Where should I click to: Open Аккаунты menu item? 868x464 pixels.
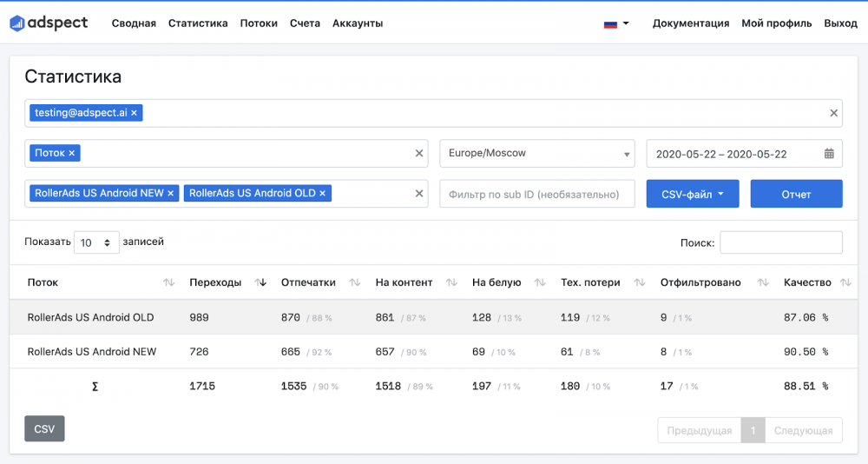(x=358, y=23)
